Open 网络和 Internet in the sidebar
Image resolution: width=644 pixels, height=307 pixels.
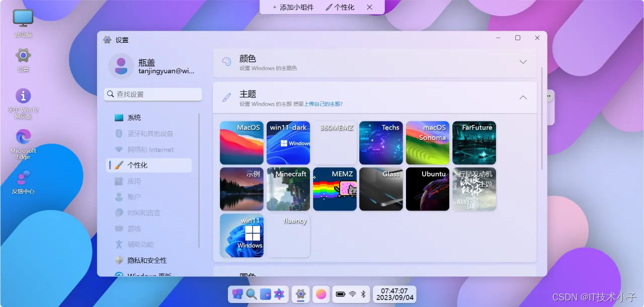pos(149,150)
